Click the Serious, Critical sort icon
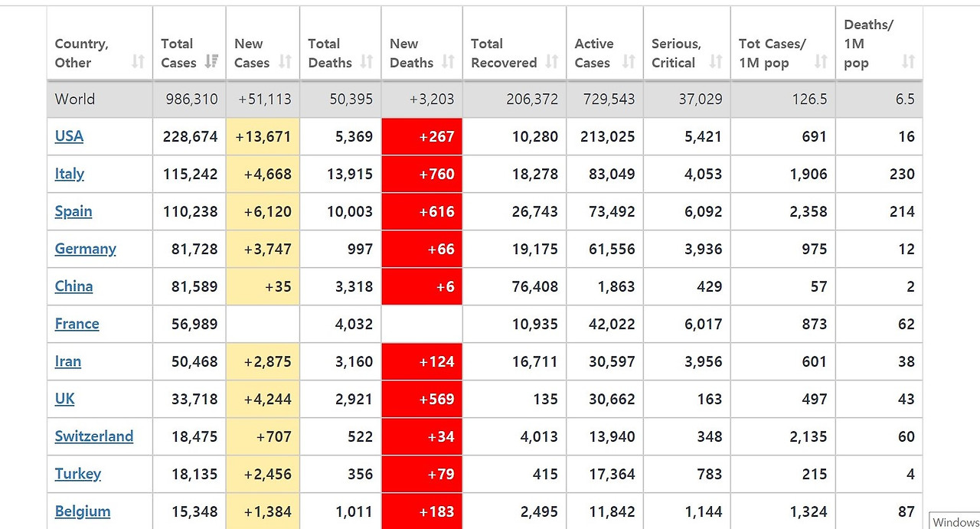Image resolution: width=980 pixels, height=529 pixels. tap(716, 62)
